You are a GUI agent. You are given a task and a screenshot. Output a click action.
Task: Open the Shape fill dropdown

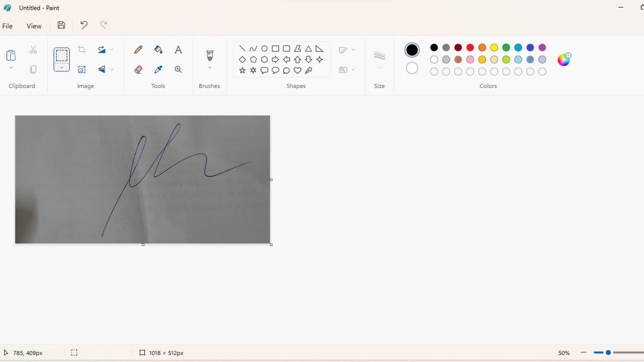click(x=347, y=70)
